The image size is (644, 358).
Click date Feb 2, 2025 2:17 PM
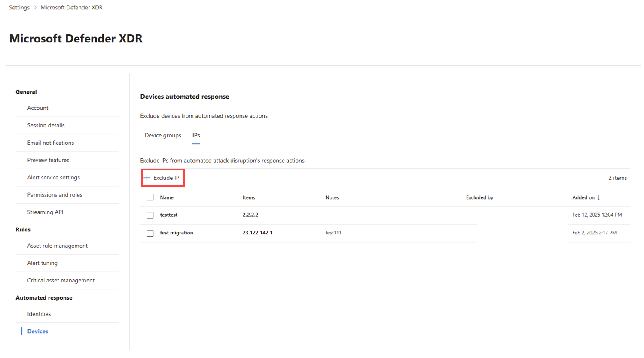(x=594, y=233)
